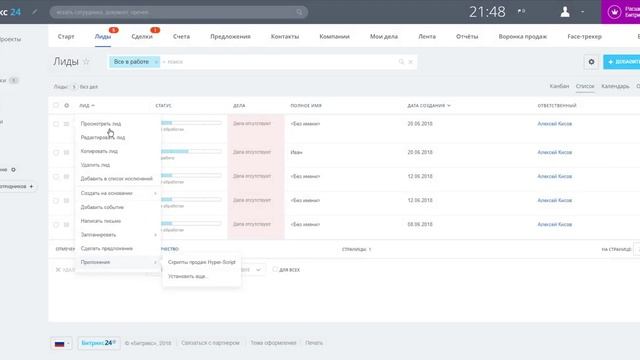Switch to the Канбан view
The image size is (640, 360).
tap(559, 86)
